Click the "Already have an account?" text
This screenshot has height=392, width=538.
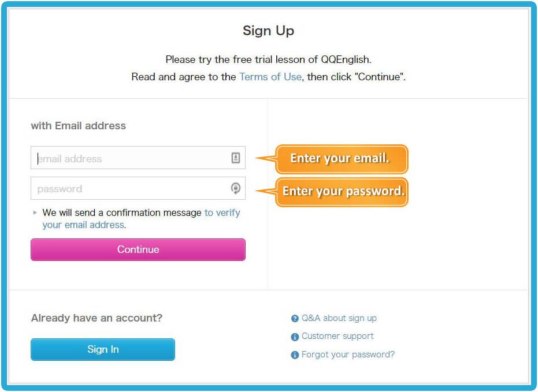click(x=97, y=318)
